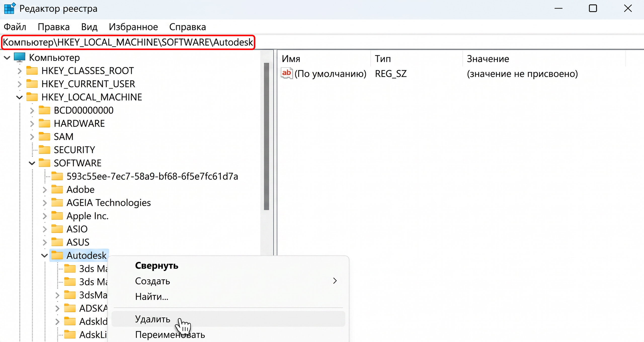Click the (значение не присвоено) data cell
The image size is (644, 342).
(x=522, y=74)
